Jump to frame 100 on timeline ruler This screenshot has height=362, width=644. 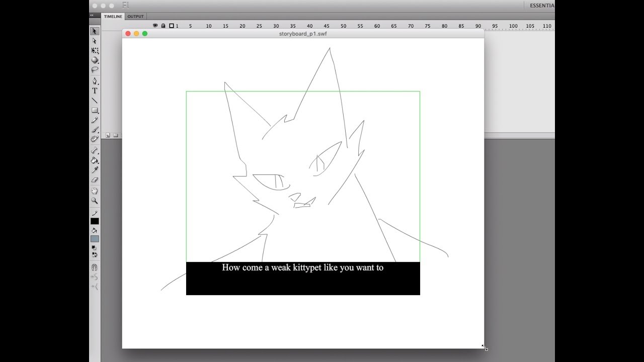coord(513,26)
